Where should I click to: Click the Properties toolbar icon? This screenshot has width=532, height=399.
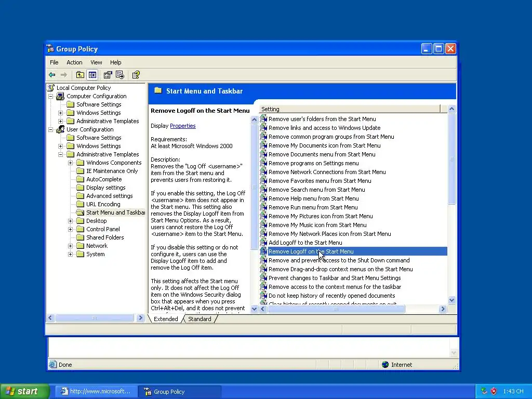[108, 75]
